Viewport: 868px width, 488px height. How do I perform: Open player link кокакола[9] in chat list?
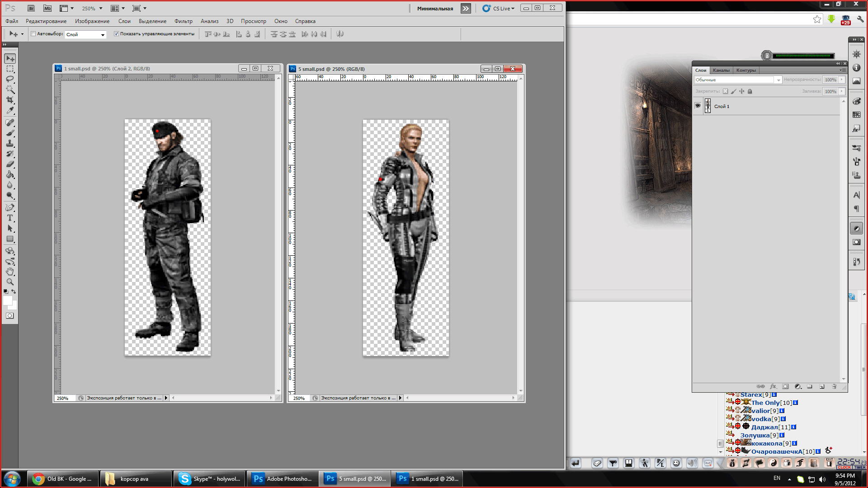pyautogui.click(x=771, y=443)
